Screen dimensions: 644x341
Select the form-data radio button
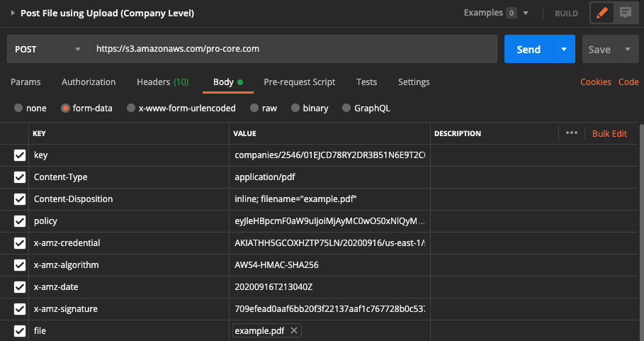coord(65,108)
